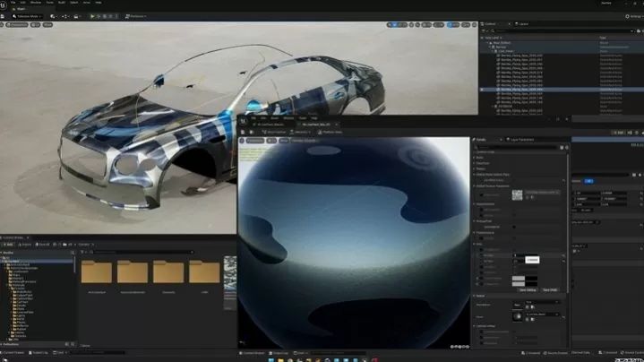
Task: Click the Import button in Content Browser
Action: (x=27, y=244)
